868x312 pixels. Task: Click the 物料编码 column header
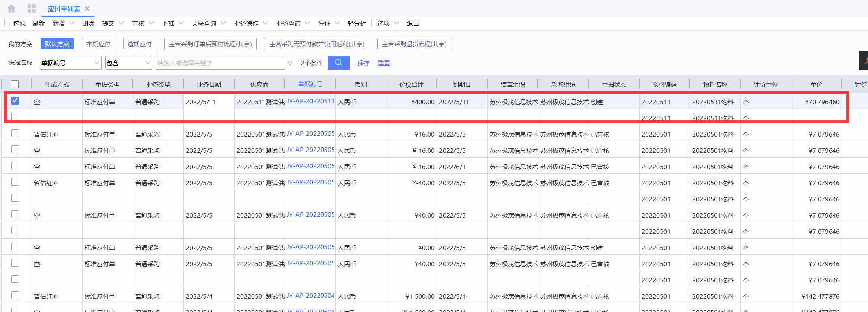click(665, 84)
